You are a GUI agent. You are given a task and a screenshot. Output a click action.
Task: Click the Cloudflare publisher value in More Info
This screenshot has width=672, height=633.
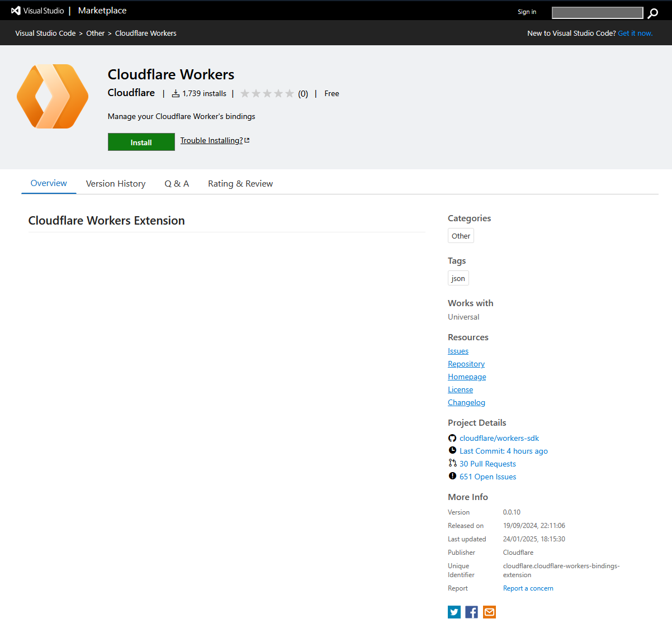[x=518, y=553]
